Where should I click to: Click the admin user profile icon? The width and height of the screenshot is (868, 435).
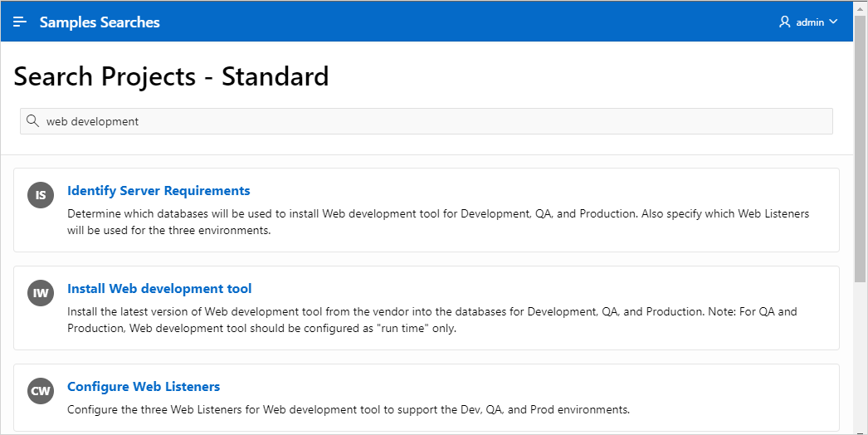785,22
